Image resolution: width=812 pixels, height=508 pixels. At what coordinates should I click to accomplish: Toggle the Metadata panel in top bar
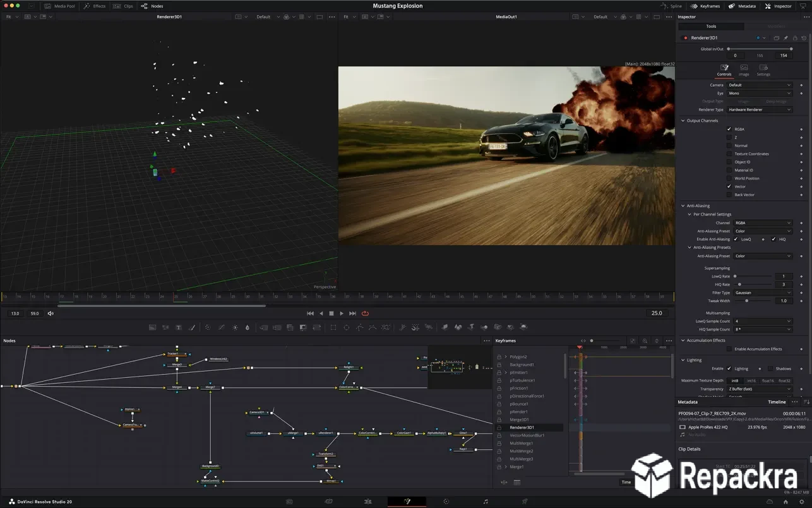coord(742,6)
